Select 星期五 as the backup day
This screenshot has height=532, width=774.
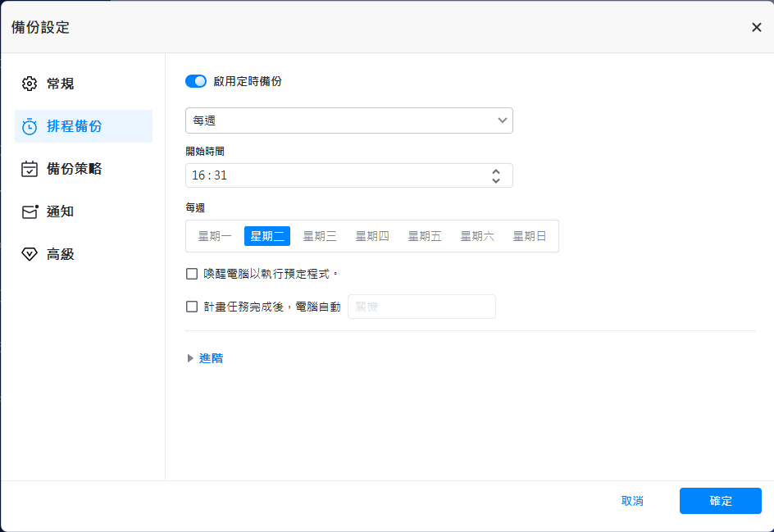tap(425, 236)
